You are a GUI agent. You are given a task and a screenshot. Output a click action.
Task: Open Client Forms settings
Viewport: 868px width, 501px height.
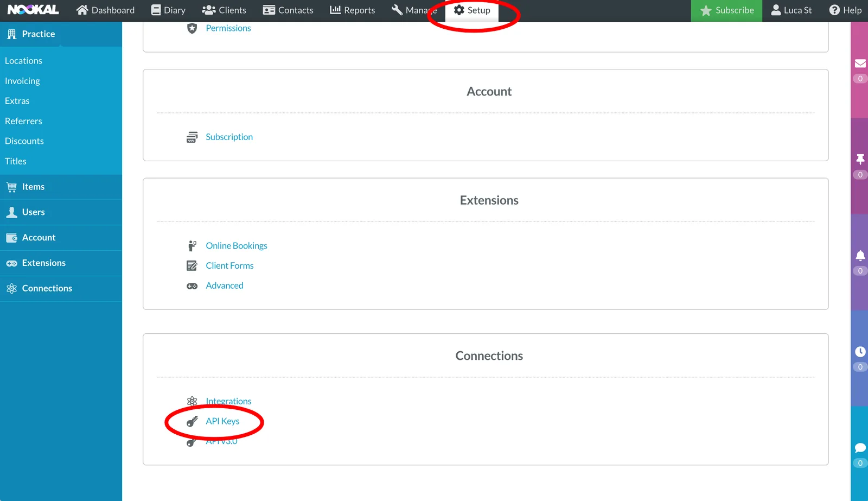229,265
